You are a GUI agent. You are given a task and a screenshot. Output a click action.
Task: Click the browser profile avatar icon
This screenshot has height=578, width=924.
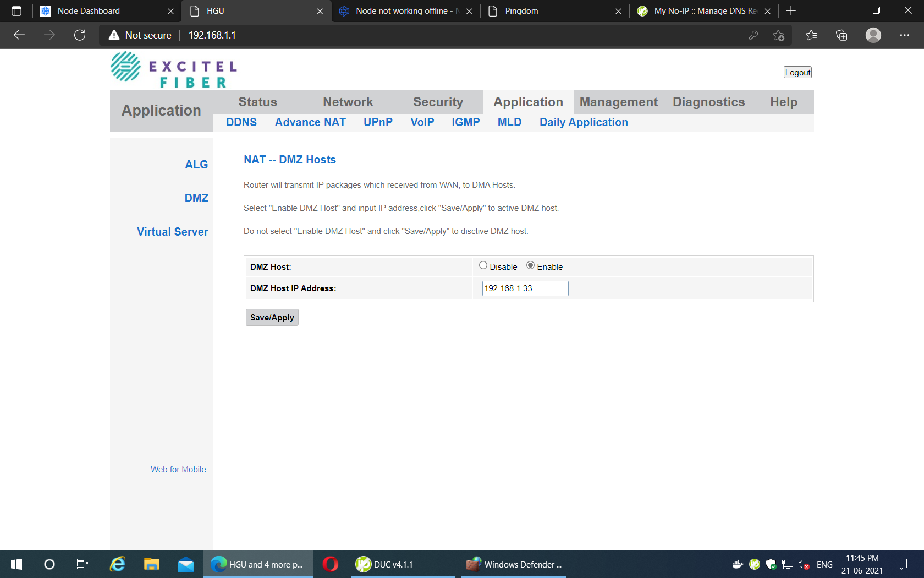pos(873,35)
